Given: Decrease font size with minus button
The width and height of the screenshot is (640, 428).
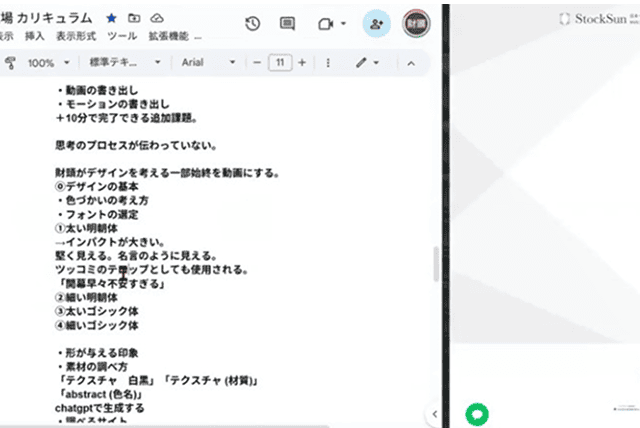Looking at the screenshot, I should point(257,63).
